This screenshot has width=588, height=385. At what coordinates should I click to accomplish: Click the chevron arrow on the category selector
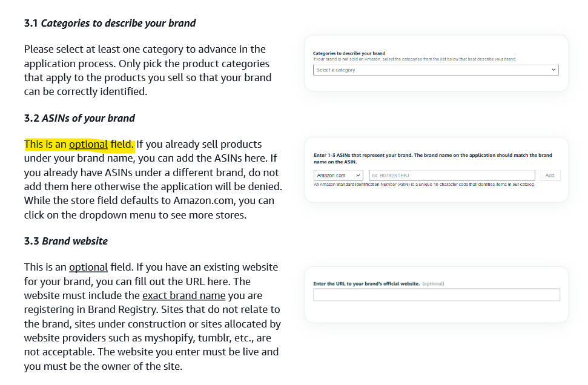coord(553,70)
